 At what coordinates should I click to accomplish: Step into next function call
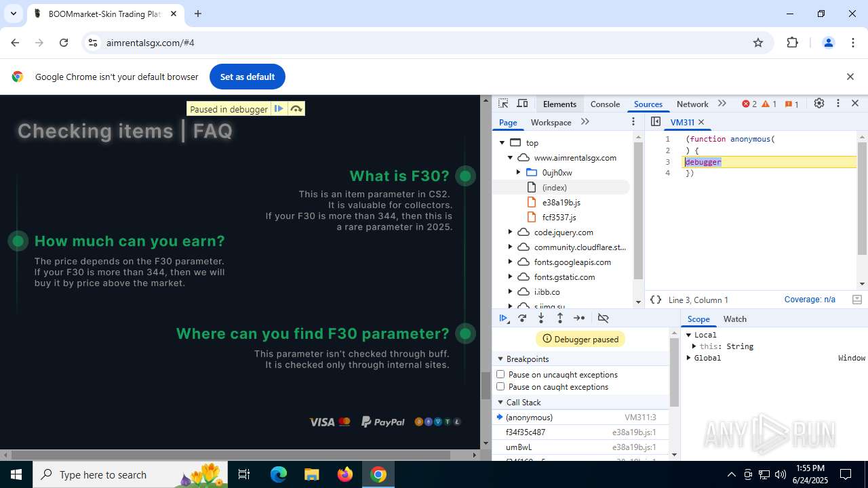541,318
